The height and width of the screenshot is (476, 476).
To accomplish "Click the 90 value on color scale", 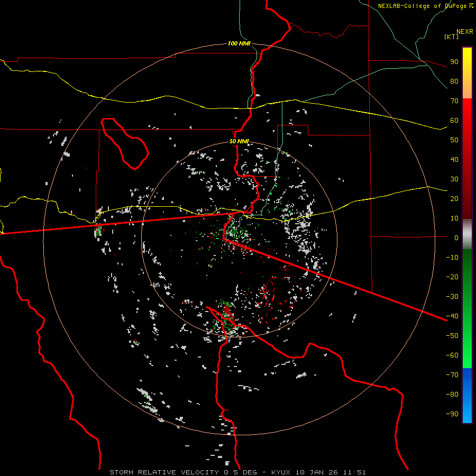I will click(454, 62).
